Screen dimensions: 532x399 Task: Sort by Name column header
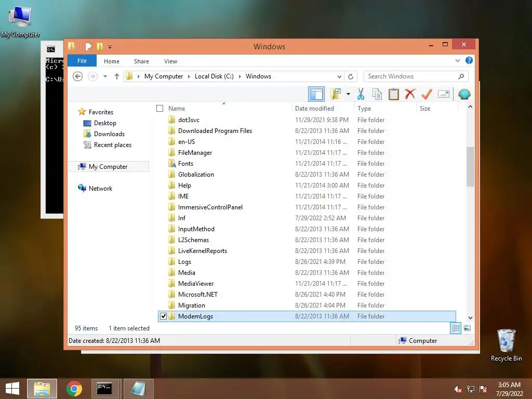pyautogui.click(x=177, y=108)
